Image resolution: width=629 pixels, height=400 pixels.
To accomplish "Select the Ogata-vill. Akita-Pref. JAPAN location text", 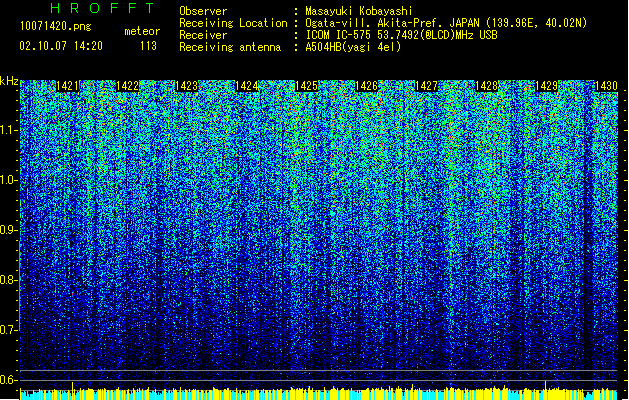I will click(446, 23).
